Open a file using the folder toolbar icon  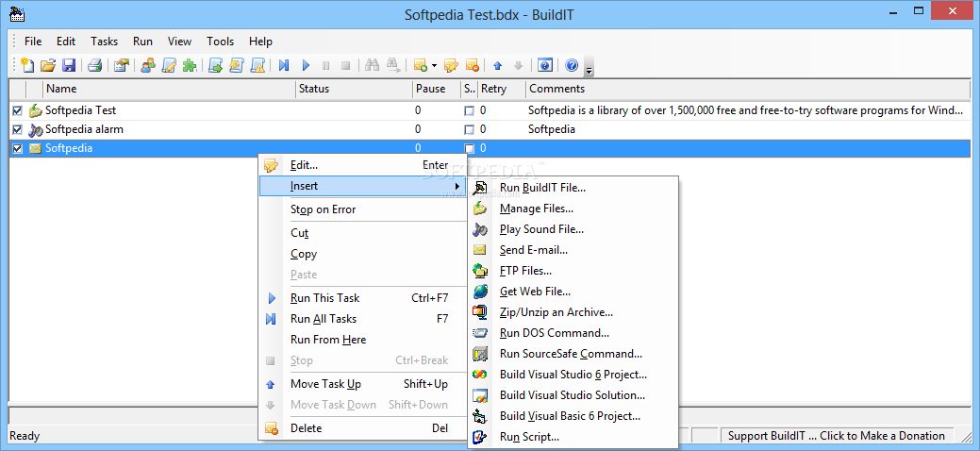coord(48,64)
